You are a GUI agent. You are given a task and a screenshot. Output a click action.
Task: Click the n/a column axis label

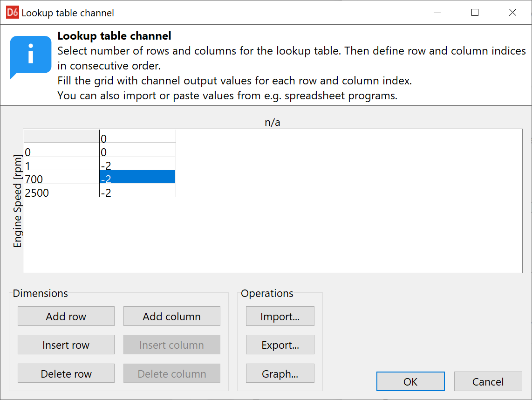[x=273, y=122]
